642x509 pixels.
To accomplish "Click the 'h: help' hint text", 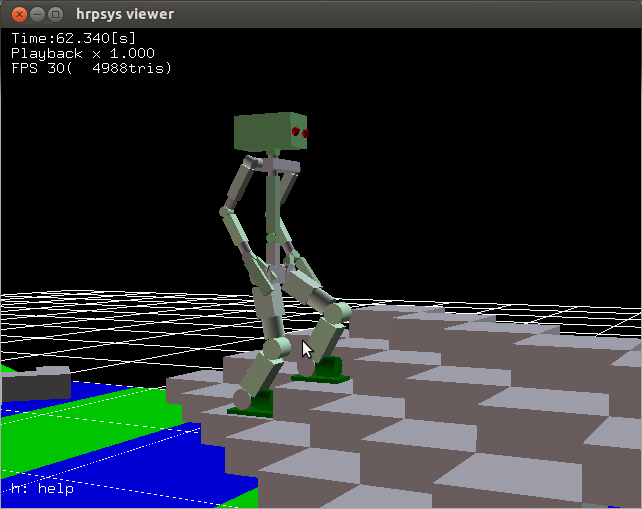I will pos(42,488).
